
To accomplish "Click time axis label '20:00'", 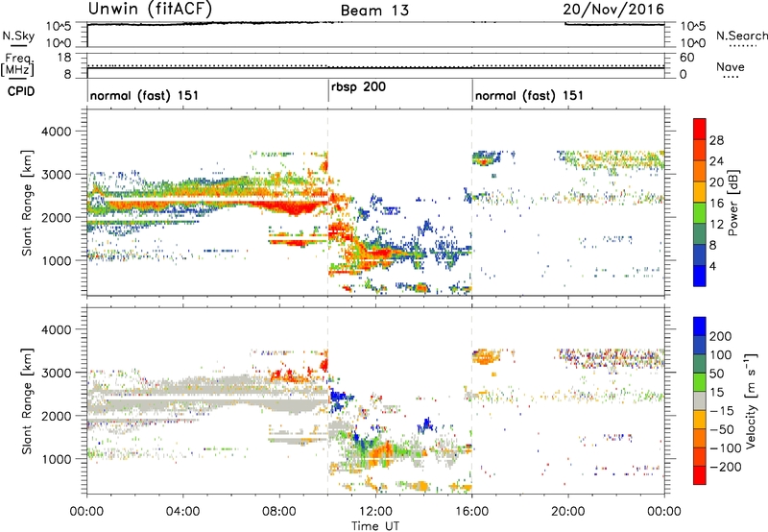I will click(567, 512).
